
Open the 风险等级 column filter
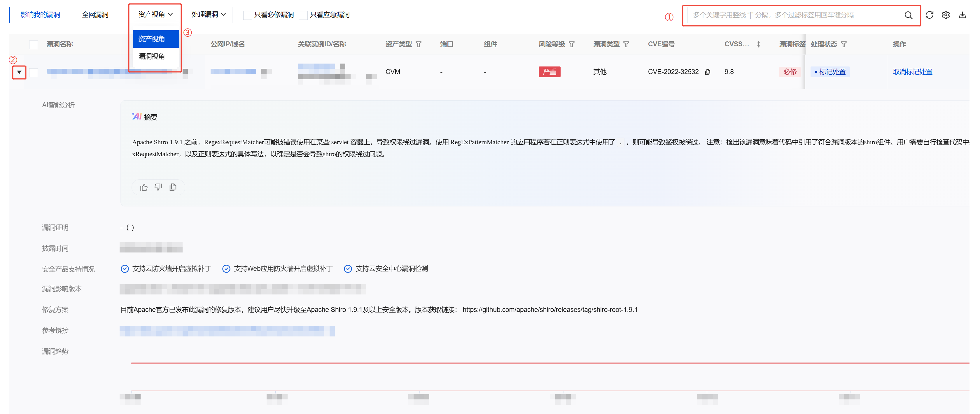pos(571,45)
